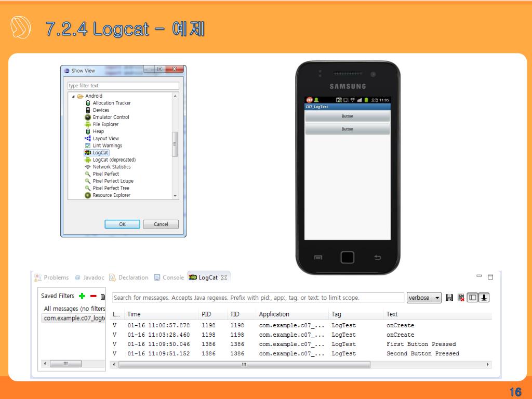Select Emulator Control view
Screen dimensions: 532x399
(107, 117)
